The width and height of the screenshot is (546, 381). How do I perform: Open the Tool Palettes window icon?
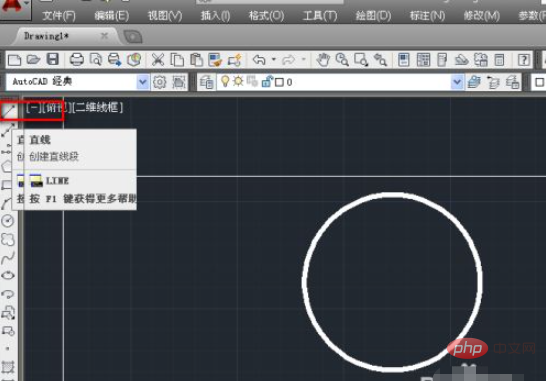tap(442, 60)
